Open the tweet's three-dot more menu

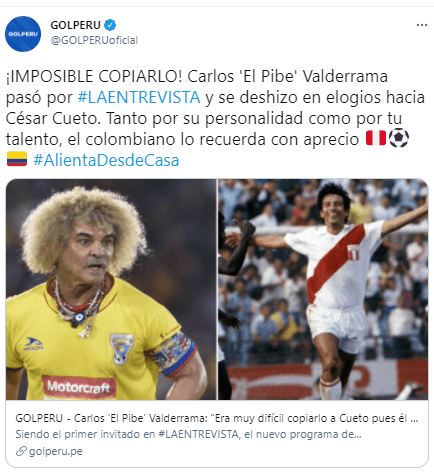tap(422, 25)
